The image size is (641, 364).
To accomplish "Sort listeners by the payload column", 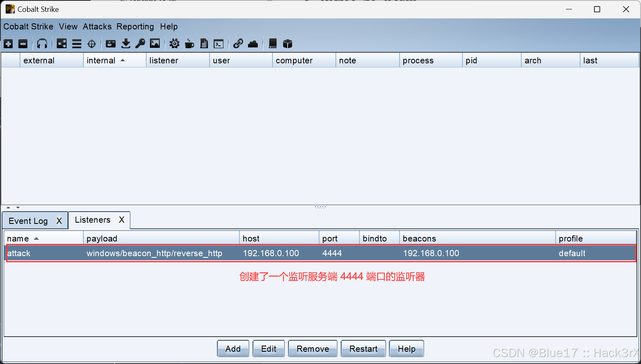I will (161, 238).
